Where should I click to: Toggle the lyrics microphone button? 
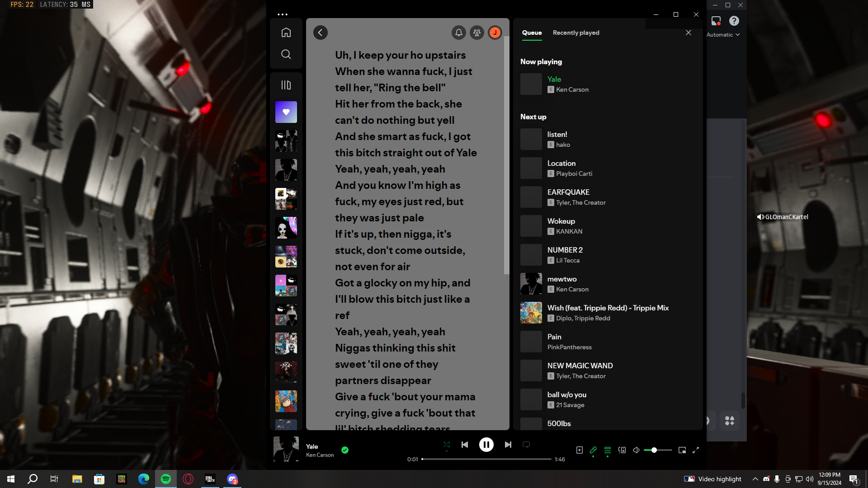(593, 450)
